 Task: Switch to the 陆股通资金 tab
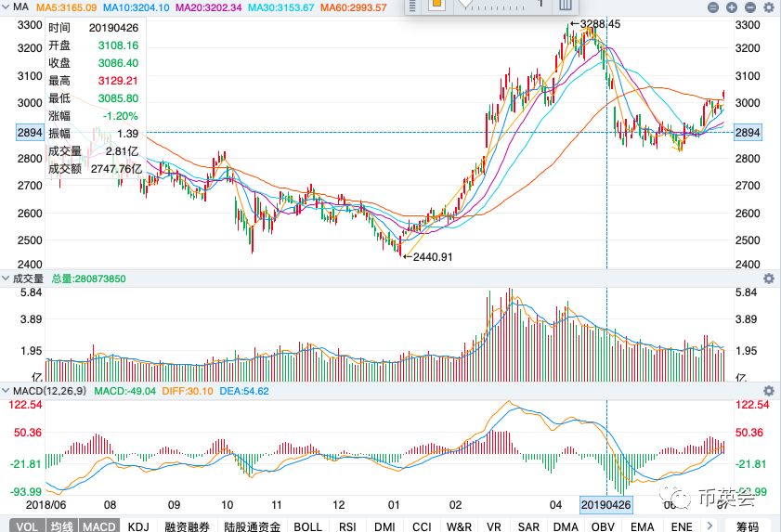click(x=252, y=526)
